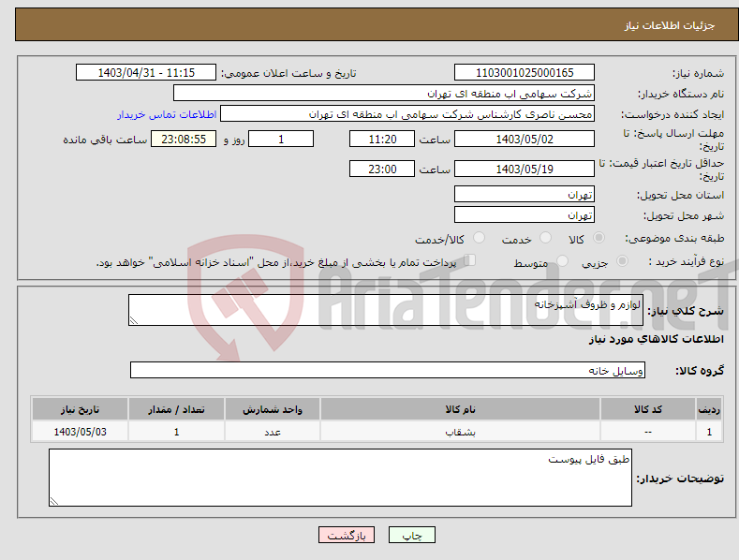The height and width of the screenshot is (560, 739).
Task: Select the کالا/خدمت radio button
Action: pyautogui.click(x=479, y=238)
